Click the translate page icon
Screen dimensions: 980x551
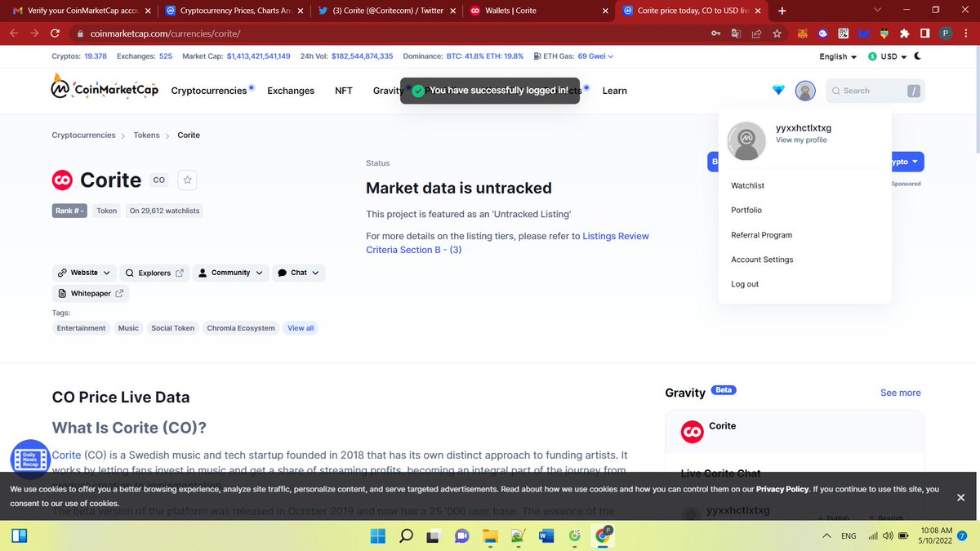[736, 33]
